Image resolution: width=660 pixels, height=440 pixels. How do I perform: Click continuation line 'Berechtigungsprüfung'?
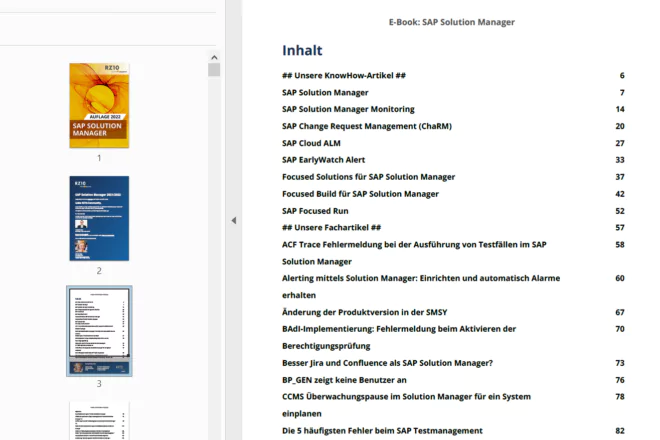pyautogui.click(x=326, y=346)
